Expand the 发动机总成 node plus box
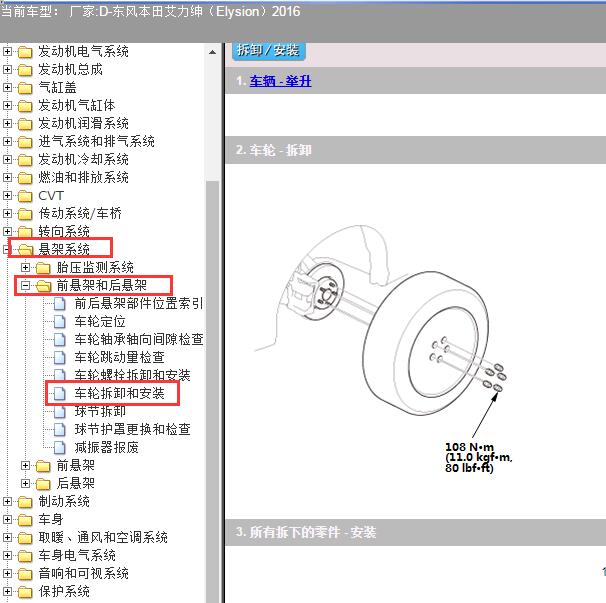 click(x=7, y=70)
